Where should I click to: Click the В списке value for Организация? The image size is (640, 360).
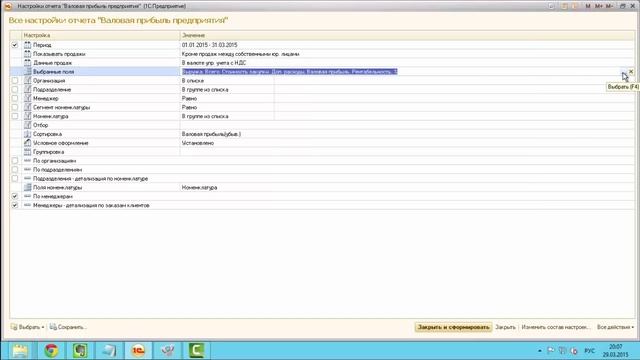click(x=193, y=81)
